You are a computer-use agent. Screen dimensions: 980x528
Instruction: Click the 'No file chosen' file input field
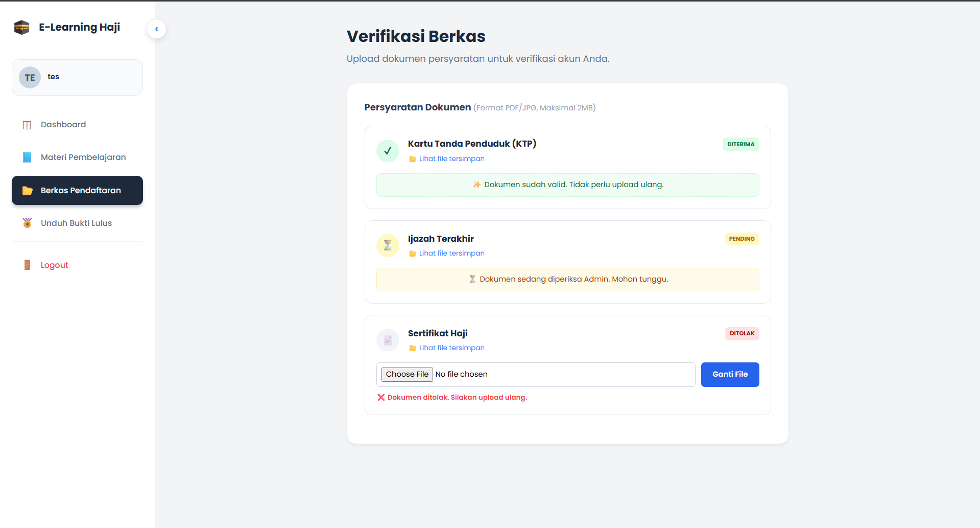[536, 375]
